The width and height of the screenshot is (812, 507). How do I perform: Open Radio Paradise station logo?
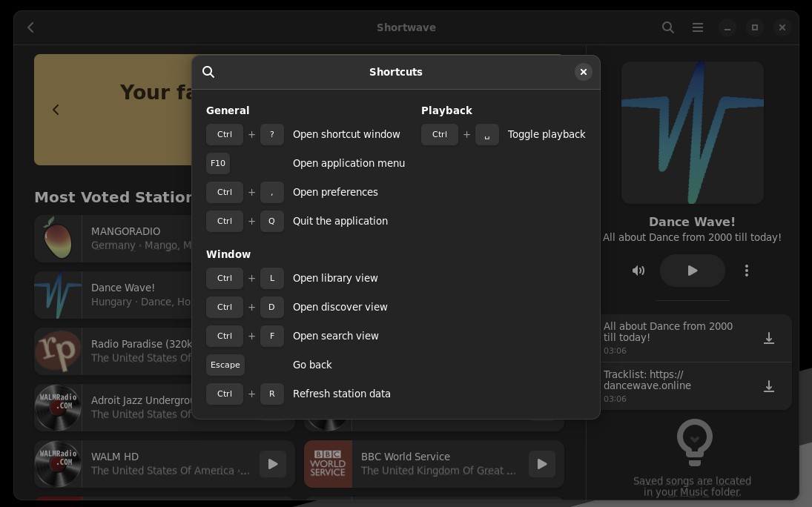click(x=58, y=351)
